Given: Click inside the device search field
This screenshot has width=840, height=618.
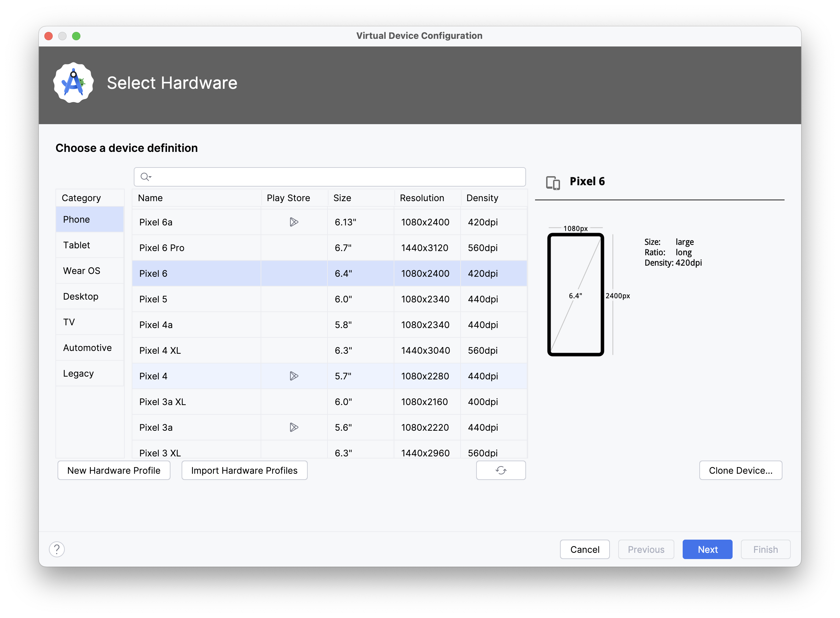Looking at the screenshot, I should (x=329, y=177).
